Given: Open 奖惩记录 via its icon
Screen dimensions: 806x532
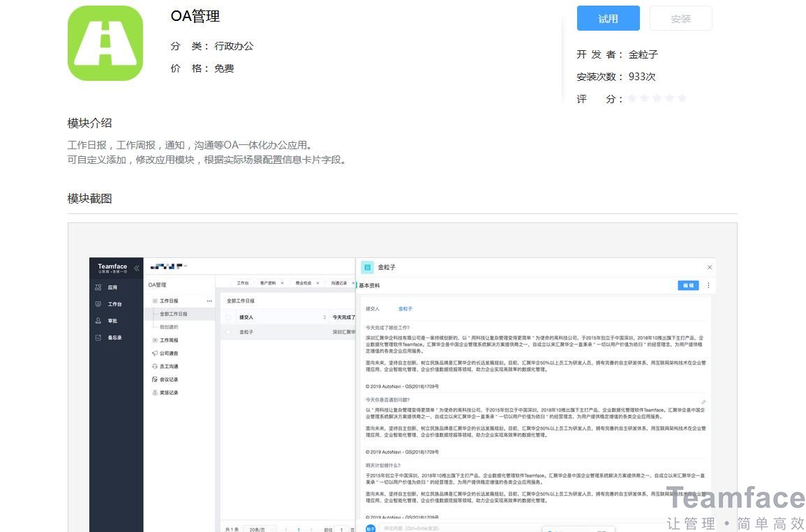Looking at the screenshot, I should point(154,393).
